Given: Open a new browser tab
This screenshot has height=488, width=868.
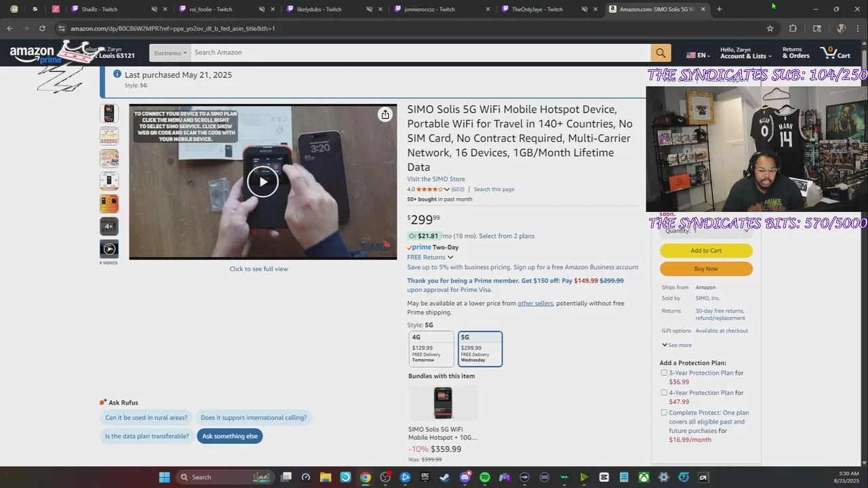Looking at the screenshot, I should pyautogui.click(x=719, y=9).
